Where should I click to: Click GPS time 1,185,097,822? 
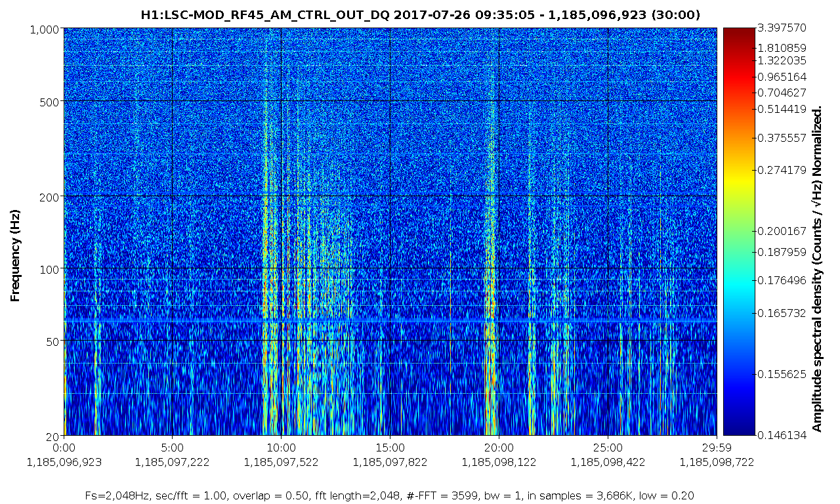click(390, 462)
